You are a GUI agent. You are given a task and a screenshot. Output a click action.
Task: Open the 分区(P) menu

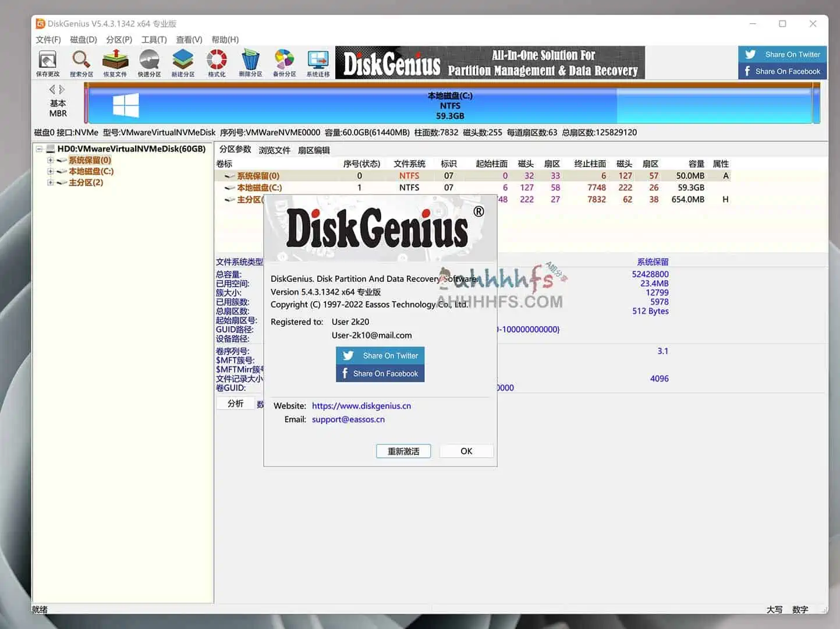pyautogui.click(x=119, y=40)
